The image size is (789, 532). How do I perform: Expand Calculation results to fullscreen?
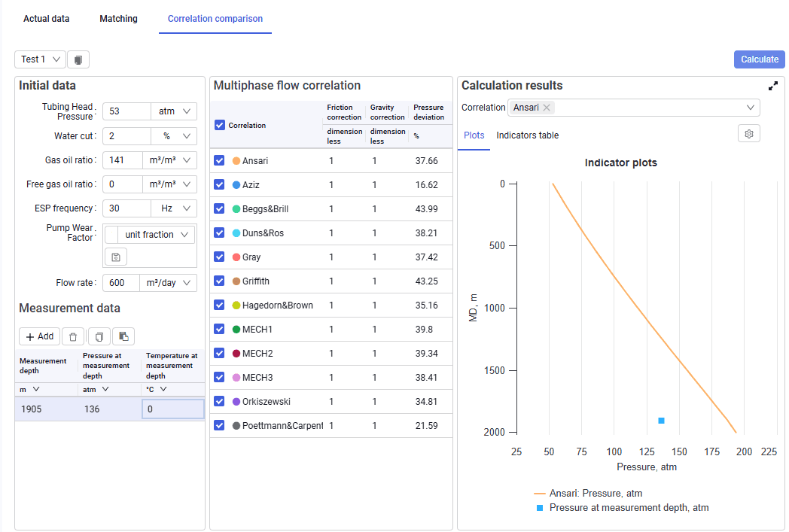pos(773,86)
